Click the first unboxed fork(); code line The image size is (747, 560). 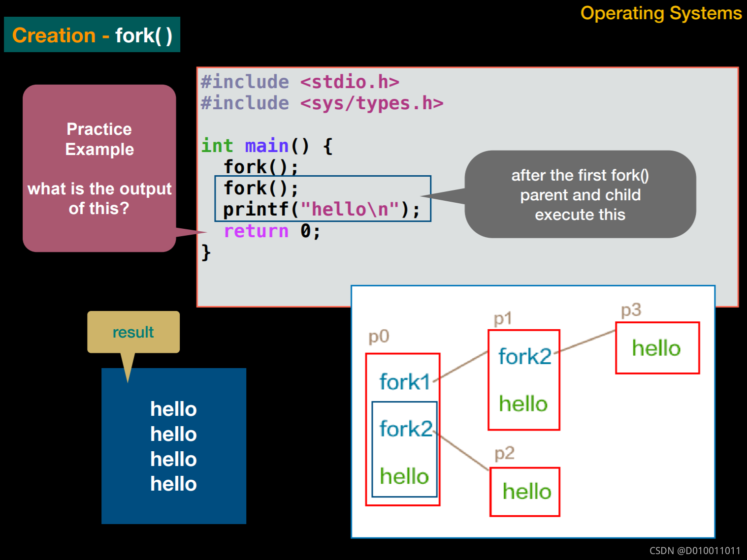click(x=260, y=167)
